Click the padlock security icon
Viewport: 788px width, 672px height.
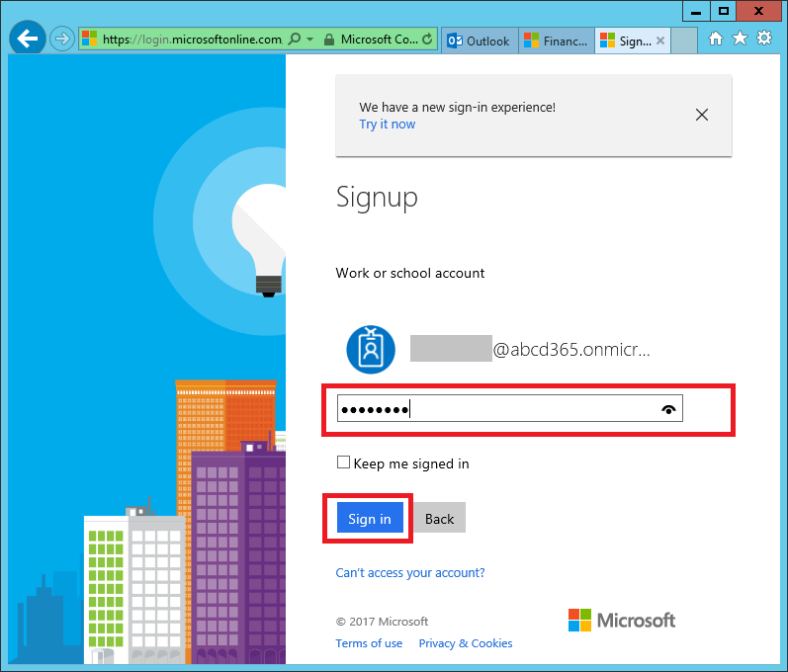click(x=329, y=40)
